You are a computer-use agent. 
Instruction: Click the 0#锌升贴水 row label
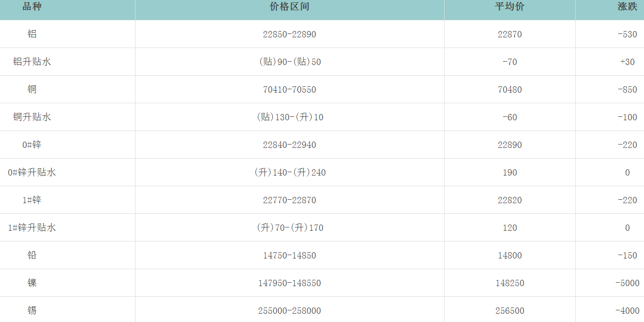[x=32, y=173]
